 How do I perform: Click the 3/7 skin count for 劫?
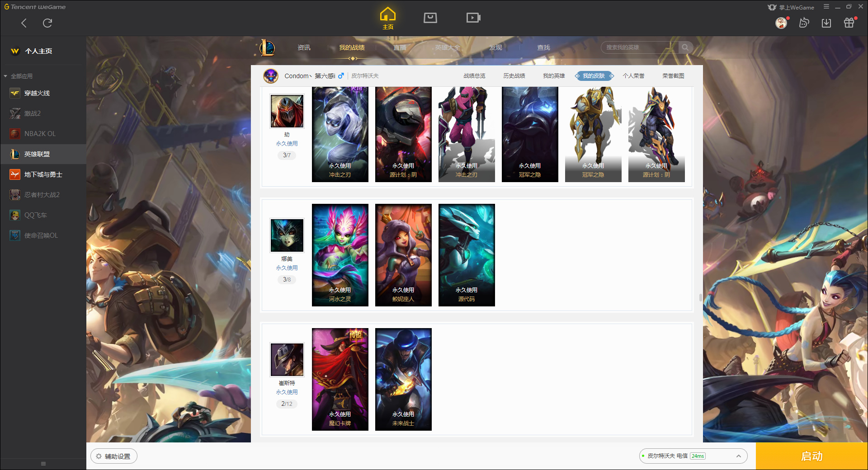click(287, 155)
